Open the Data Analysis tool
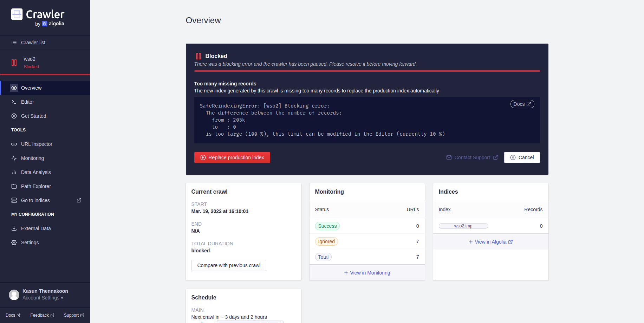644x323 pixels. (35, 172)
